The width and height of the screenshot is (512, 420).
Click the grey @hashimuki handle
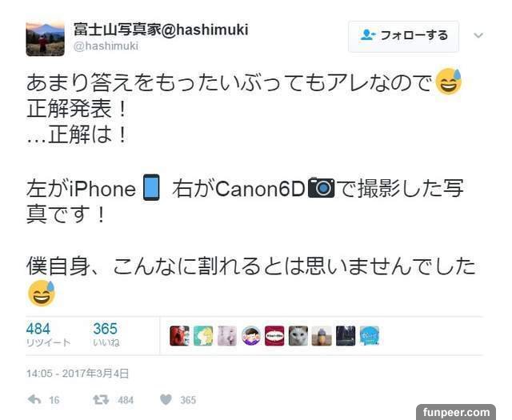(106, 46)
